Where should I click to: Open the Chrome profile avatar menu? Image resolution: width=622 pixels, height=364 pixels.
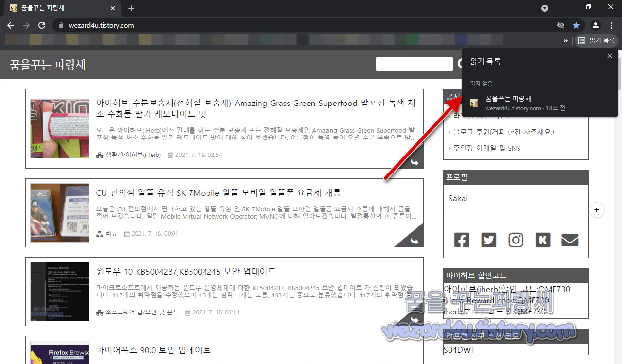pos(596,25)
